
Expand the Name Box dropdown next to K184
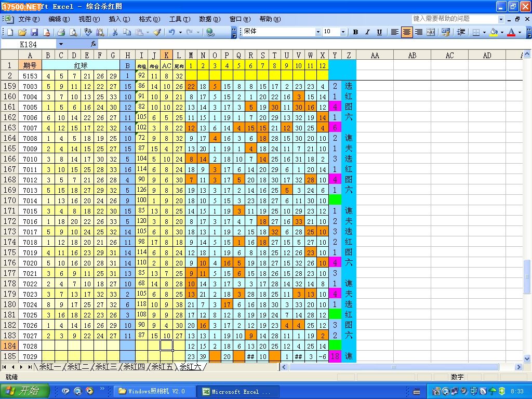point(61,44)
